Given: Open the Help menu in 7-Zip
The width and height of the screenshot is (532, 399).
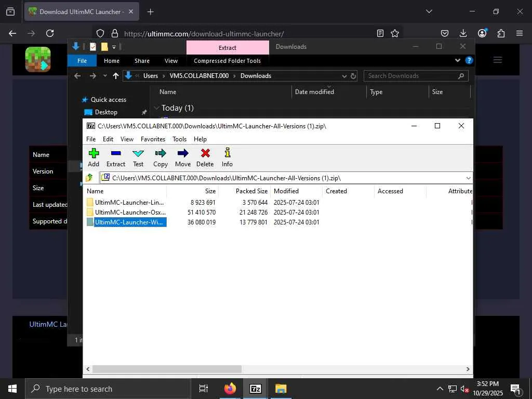Looking at the screenshot, I should coord(200,139).
